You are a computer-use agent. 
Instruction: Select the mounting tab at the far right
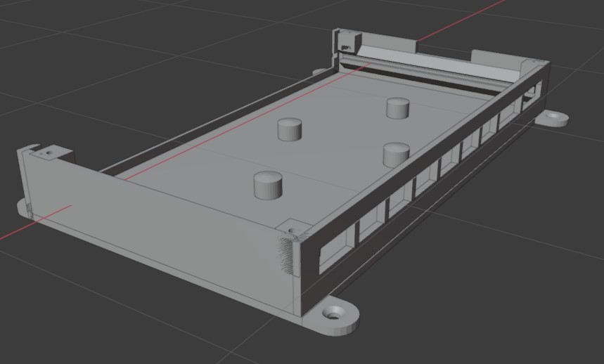pyautogui.click(x=553, y=117)
